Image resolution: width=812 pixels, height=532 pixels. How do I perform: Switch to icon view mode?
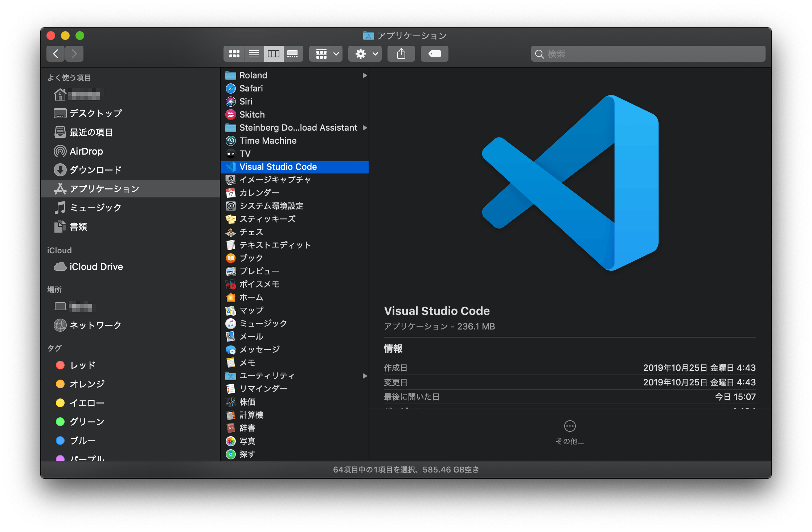[x=234, y=53]
